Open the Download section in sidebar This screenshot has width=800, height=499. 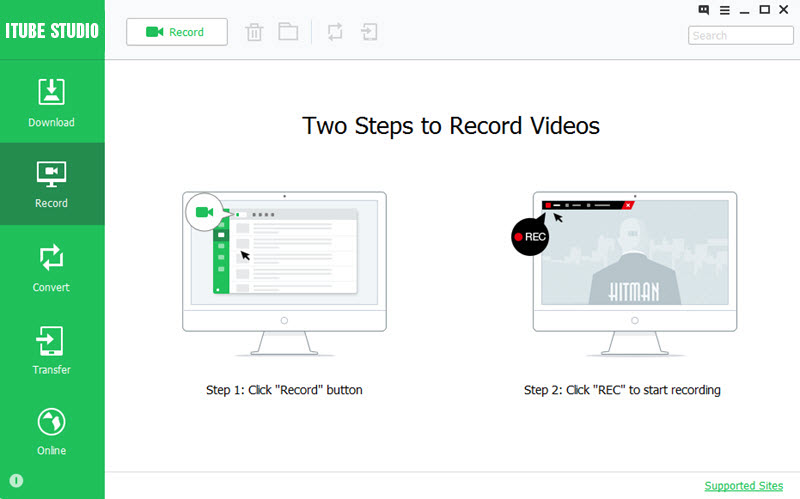pos(52,102)
